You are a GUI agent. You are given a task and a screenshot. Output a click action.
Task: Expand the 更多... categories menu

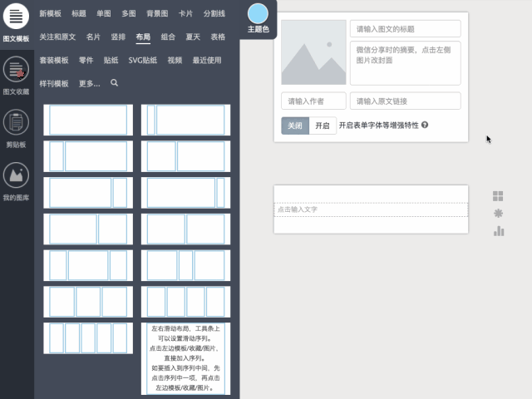click(89, 84)
